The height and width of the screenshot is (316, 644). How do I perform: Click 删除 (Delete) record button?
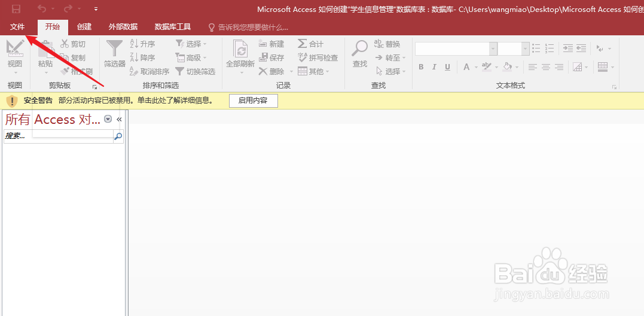(x=271, y=71)
